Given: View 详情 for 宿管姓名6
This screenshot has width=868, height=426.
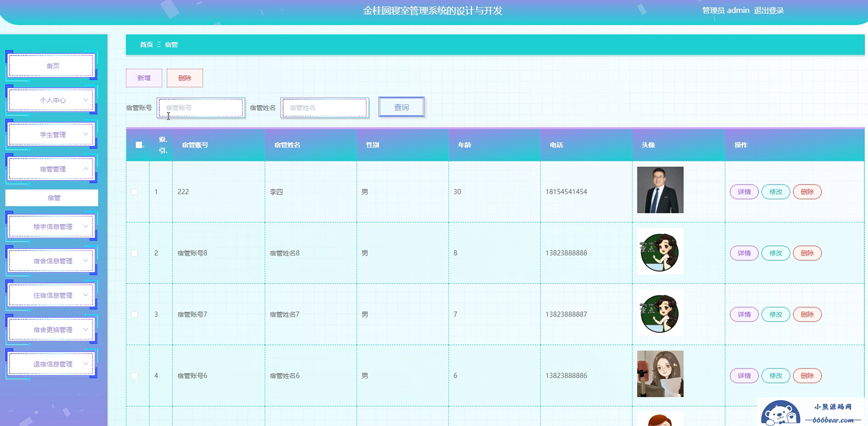Looking at the screenshot, I should tap(744, 376).
